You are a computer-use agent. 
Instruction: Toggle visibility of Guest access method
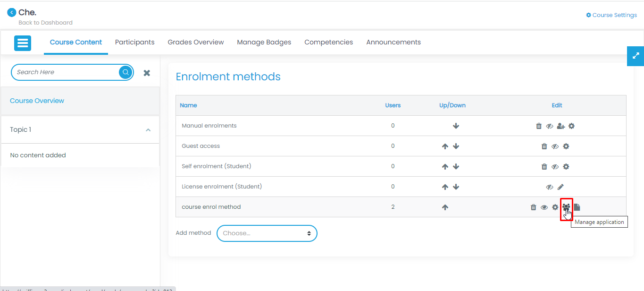(x=555, y=146)
